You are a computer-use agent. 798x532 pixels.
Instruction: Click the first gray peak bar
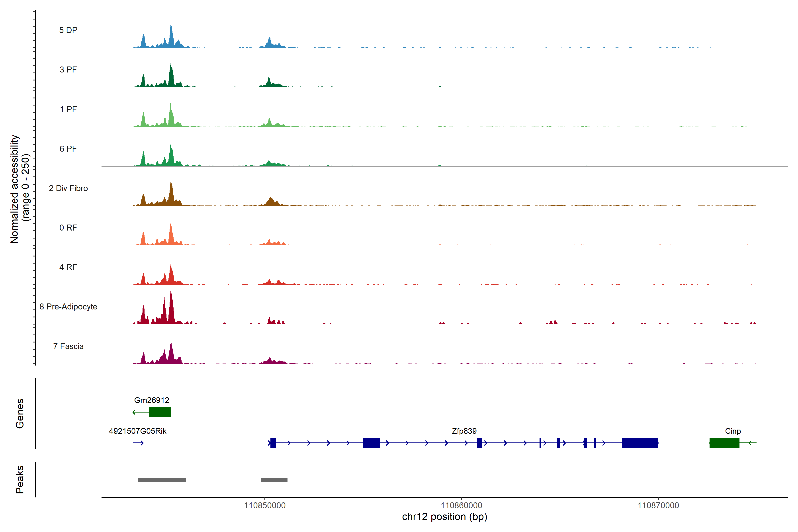(x=162, y=480)
